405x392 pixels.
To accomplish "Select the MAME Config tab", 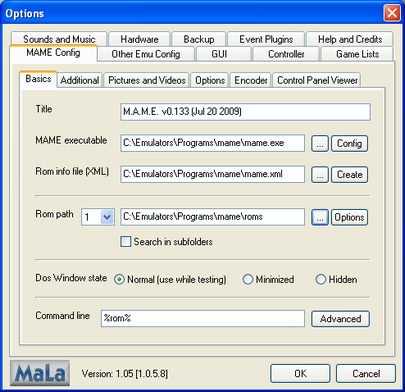I will click(53, 53).
